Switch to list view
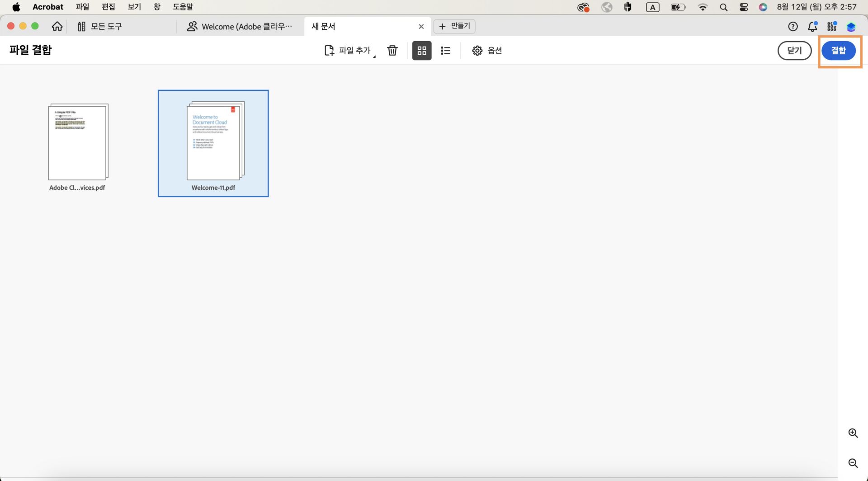Image resolution: width=868 pixels, height=481 pixels. point(446,51)
